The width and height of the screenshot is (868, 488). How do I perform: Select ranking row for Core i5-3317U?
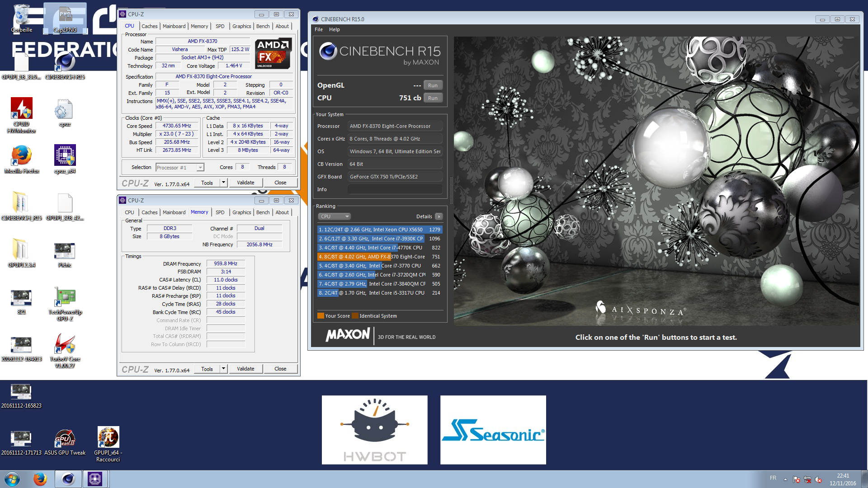click(x=380, y=293)
